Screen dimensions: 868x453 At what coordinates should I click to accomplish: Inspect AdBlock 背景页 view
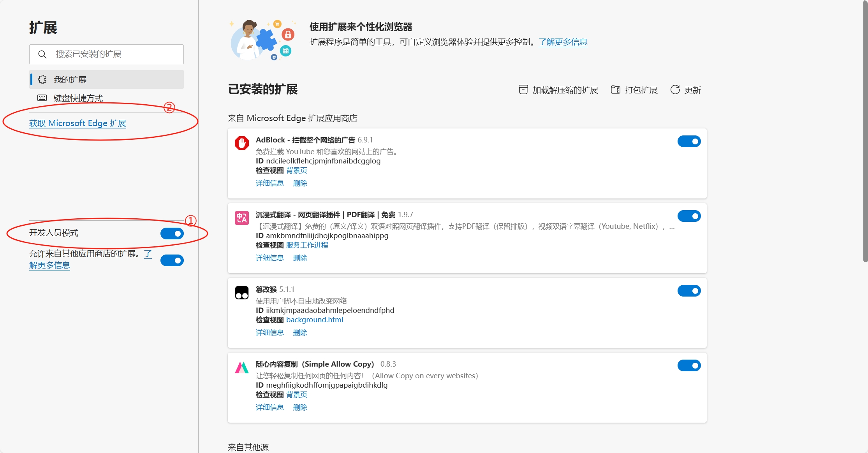[297, 170]
